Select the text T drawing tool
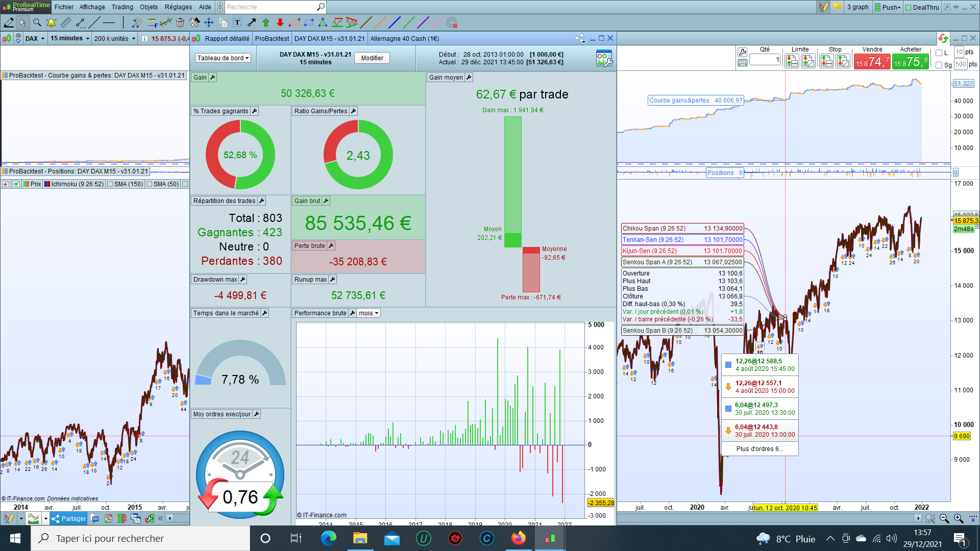Viewport: 980px width, 551px height. [237, 22]
